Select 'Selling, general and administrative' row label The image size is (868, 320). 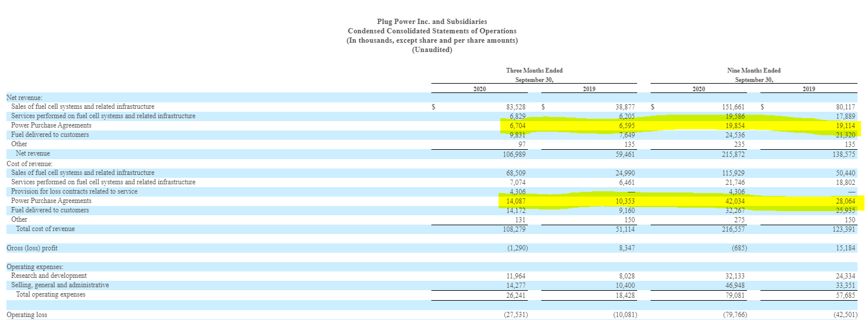tap(60, 285)
